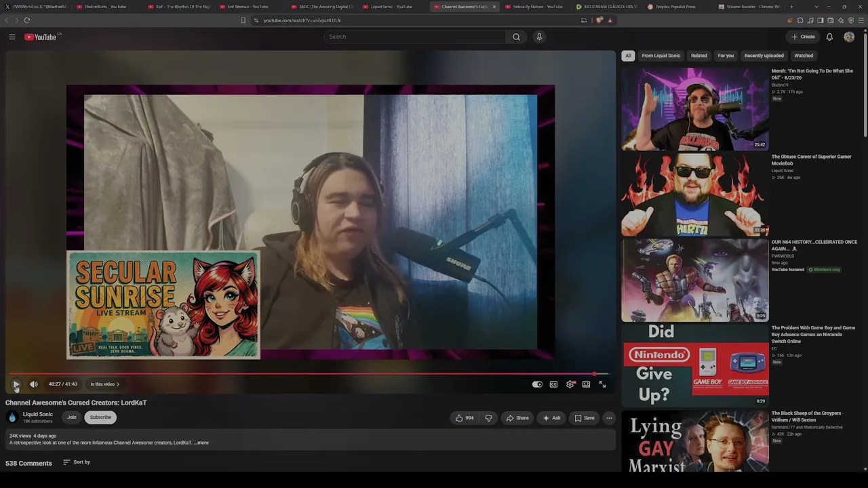This screenshot has height=488, width=868.
Task: Open the Liquid Sonic channel avatar
Action: (x=12, y=418)
